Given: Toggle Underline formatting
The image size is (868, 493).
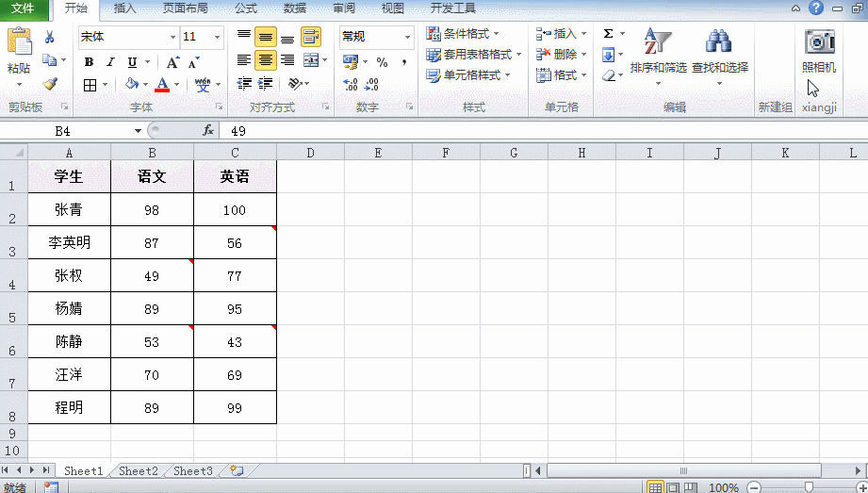Looking at the screenshot, I should pyautogui.click(x=132, y=62).
